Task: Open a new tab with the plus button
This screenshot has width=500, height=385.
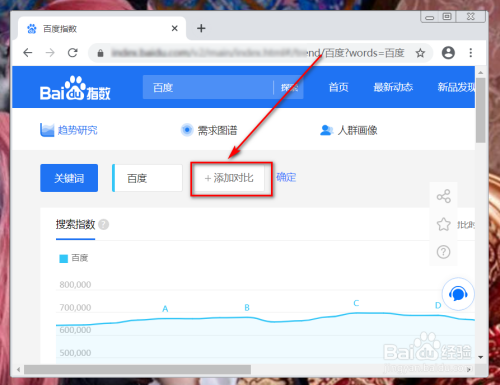Action: pos(201,28)
